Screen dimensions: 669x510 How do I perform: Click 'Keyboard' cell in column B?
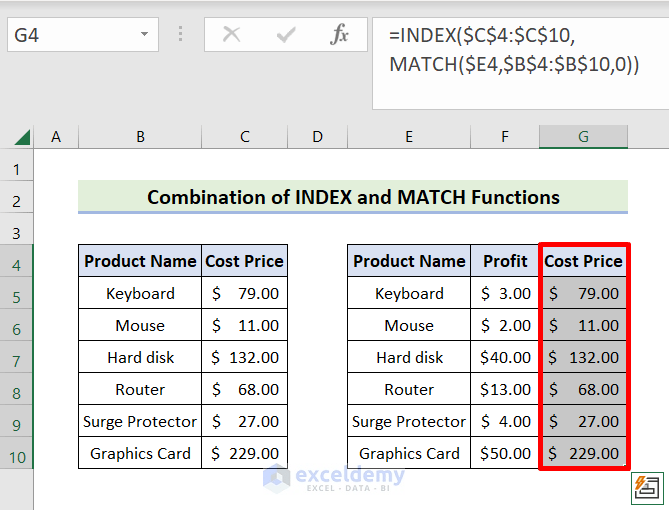point(140,293)
